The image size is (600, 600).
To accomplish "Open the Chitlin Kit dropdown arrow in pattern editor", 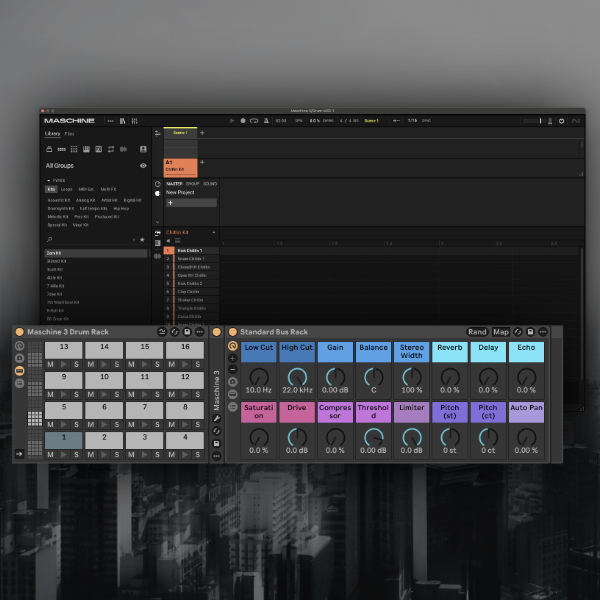I will 214,232.
